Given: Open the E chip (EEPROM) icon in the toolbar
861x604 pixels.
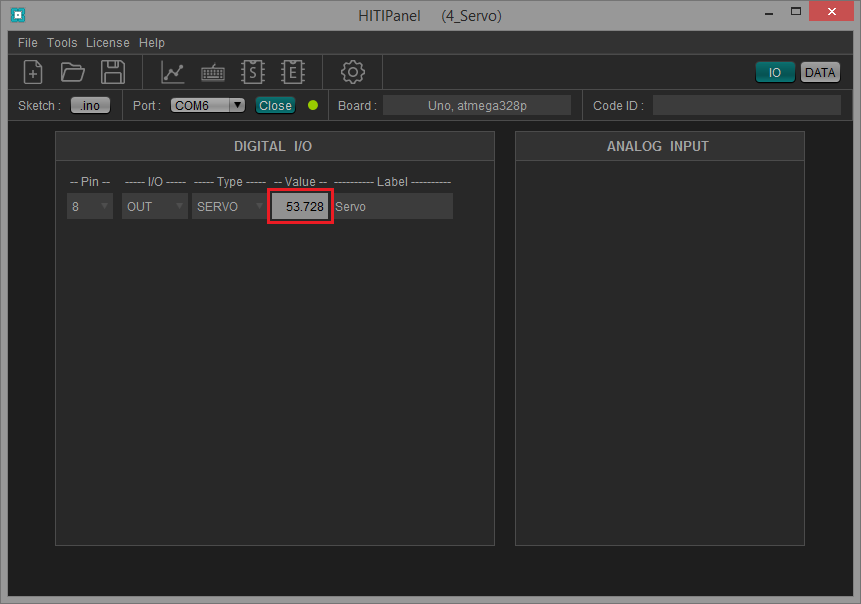Looking at the screenshot, I should 293,72.
